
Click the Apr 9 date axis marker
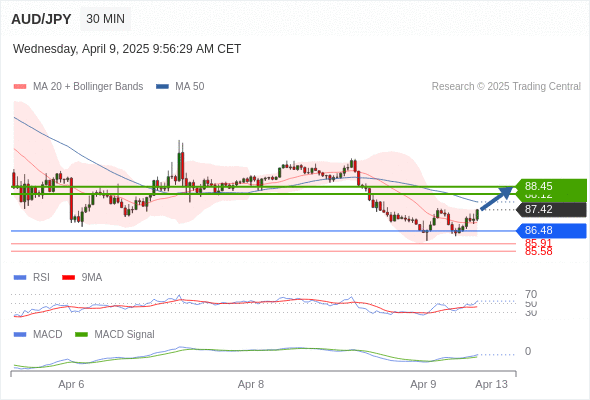423,385
